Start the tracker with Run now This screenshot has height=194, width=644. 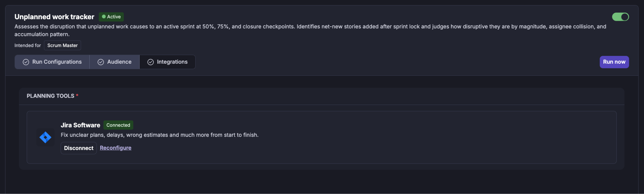614,62
